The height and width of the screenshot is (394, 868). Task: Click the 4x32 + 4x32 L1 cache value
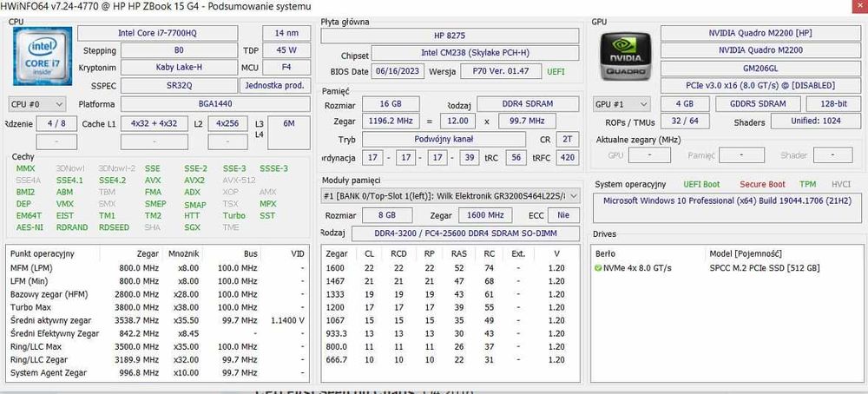coord(154,123)
